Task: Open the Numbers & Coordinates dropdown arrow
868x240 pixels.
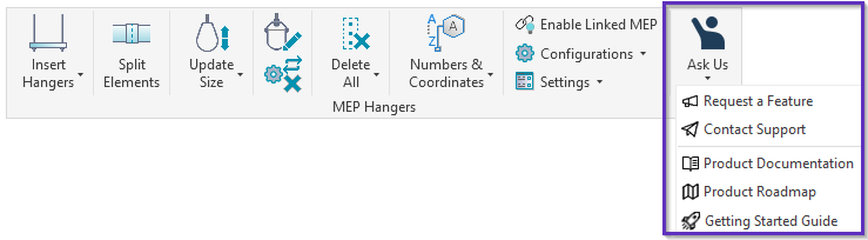Action: (491, 74)
